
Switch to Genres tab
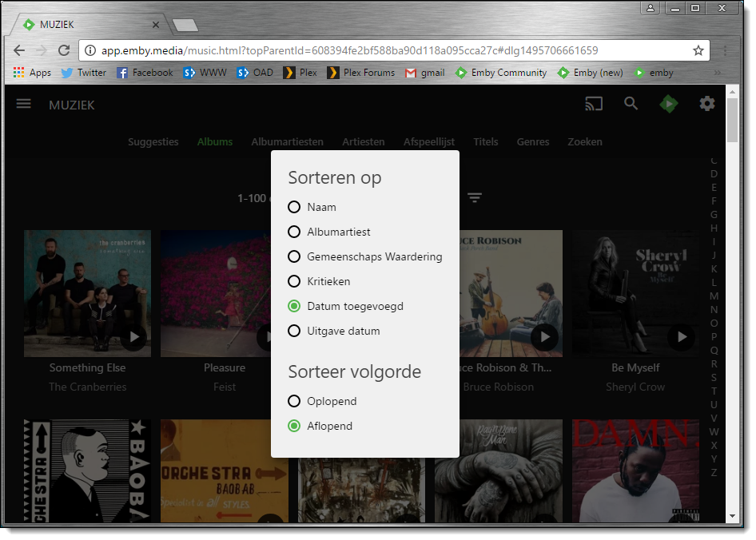(533, 141)
